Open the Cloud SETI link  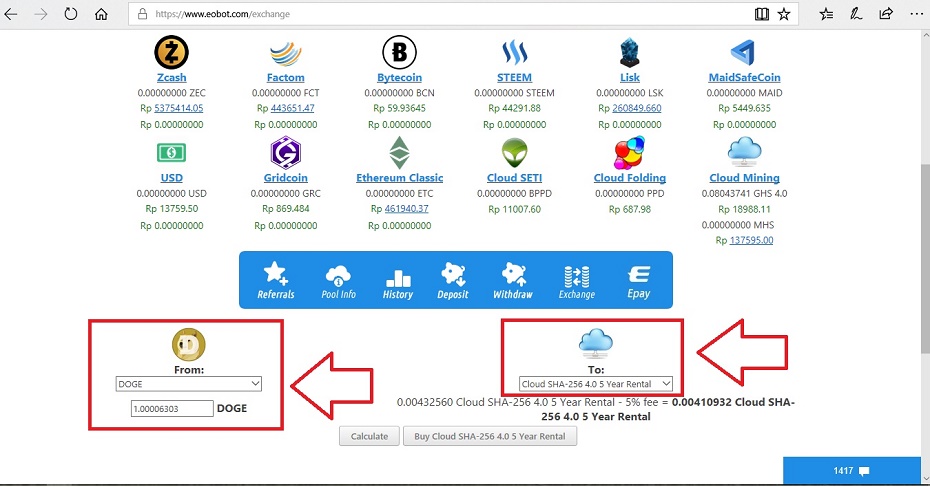(x=514, y=178)
